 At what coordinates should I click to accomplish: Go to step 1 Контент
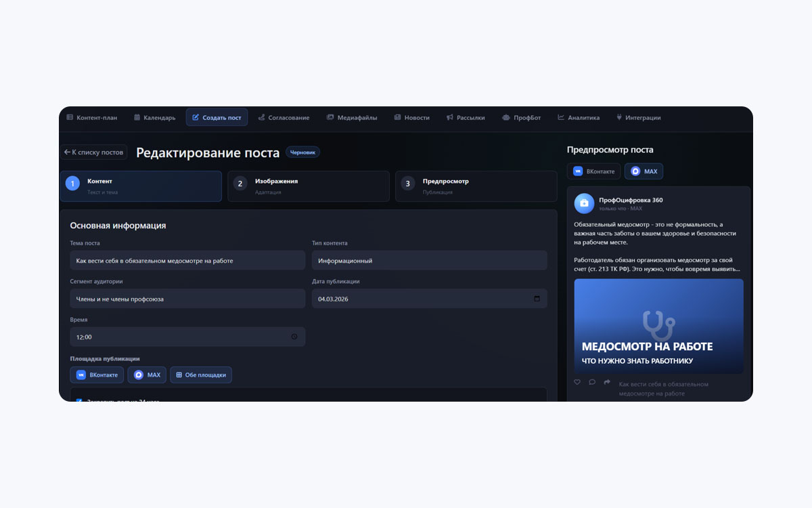[x=141, y=186]
